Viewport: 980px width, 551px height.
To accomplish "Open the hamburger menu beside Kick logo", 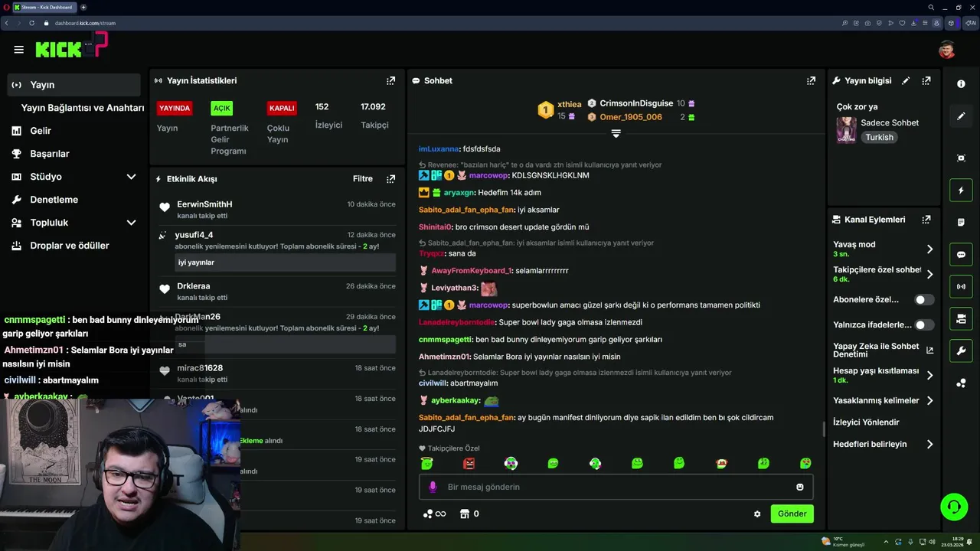I will [18, 50].
